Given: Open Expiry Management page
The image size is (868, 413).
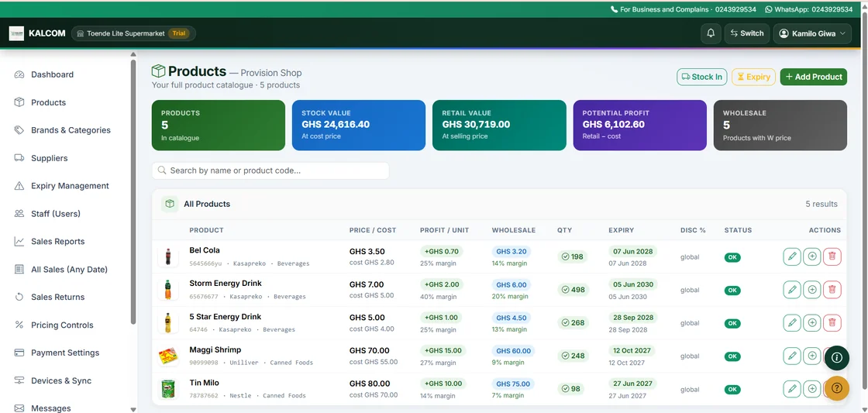Looking at the screenshot, I should click(70, 186).
